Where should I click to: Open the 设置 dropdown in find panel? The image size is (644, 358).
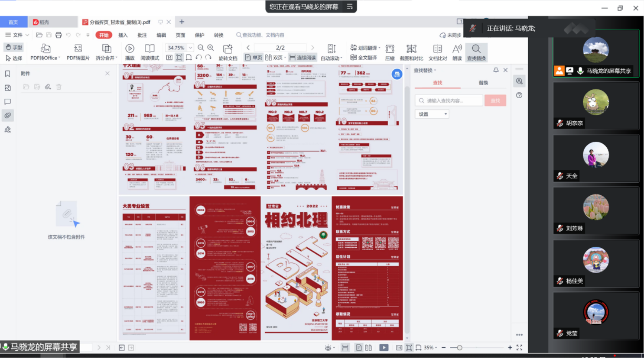(431, 114)
